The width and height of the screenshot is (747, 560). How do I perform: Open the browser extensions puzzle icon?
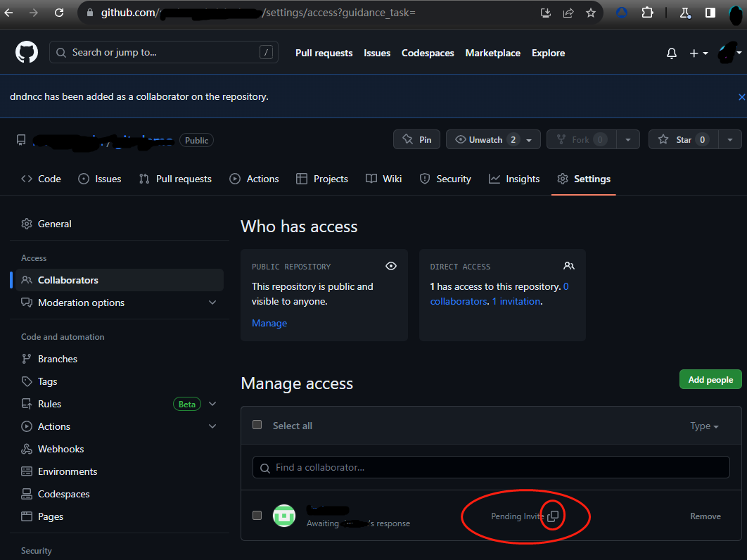click(647, 13)
